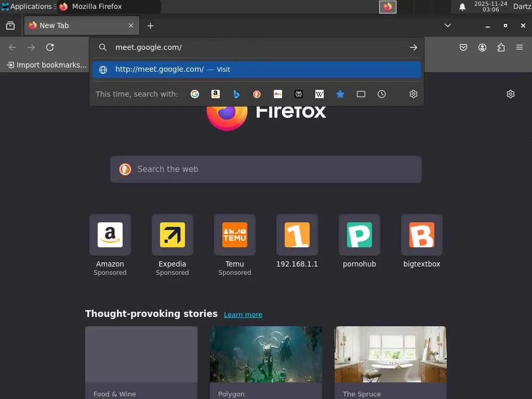Image resolution: width=532 pixels, height=399 pixels.
Task: Search open tabs using the tab icon
Action: click(361, 94)
